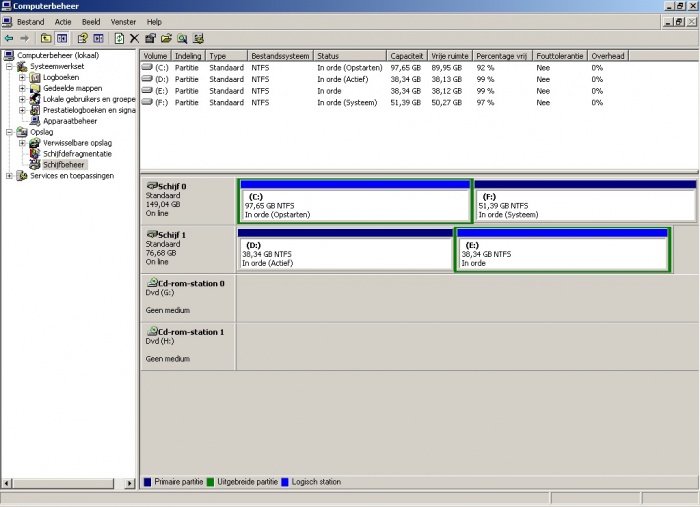Open the Actie menu
This screenshot has width=700, height=507.
click(x=63, y=21)
